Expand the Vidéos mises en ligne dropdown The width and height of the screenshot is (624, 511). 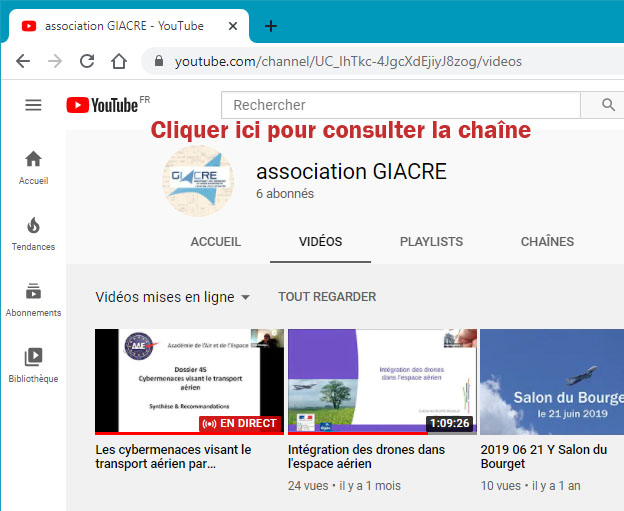click(x=172, y=297)
